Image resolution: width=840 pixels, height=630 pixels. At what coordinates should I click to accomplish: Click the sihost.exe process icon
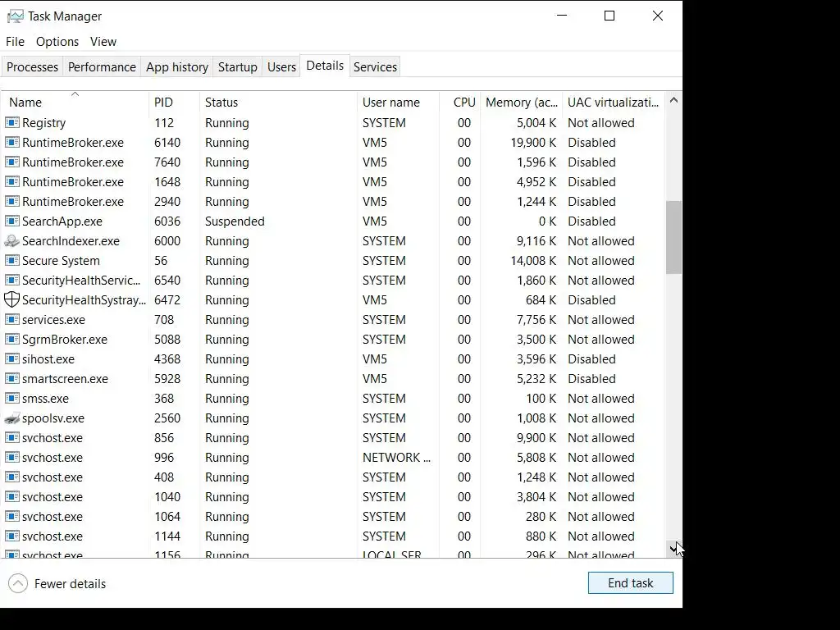coord(12,359)
